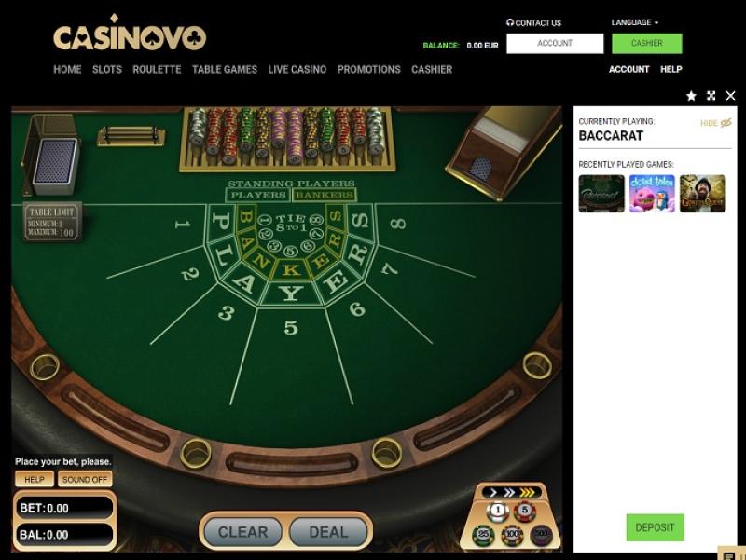The height and width of the screenshot is (560, 746).
Task: Select the green 25 value chip
Action: point(483,535)
